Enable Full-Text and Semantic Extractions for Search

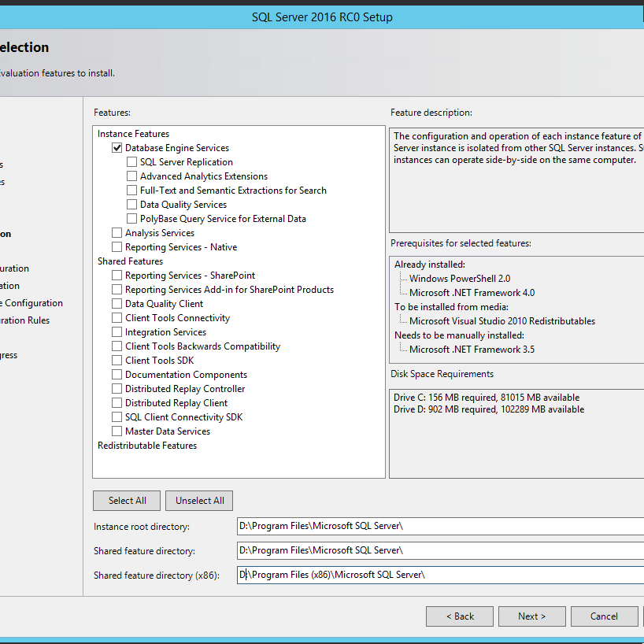pos(131,190)
